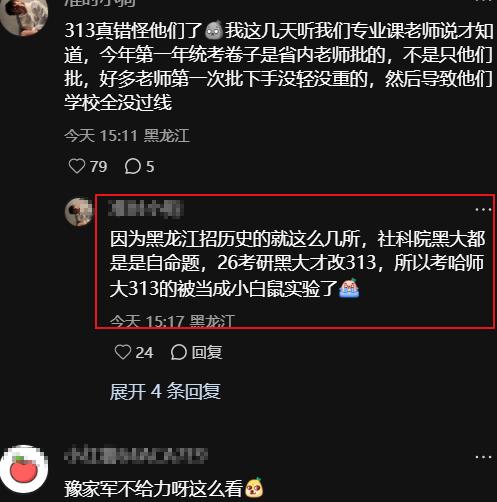Viewport: 497px width, 502px height.
Task: Click the 豫家军不给力呀 comment text
Action: click(153, 489)
